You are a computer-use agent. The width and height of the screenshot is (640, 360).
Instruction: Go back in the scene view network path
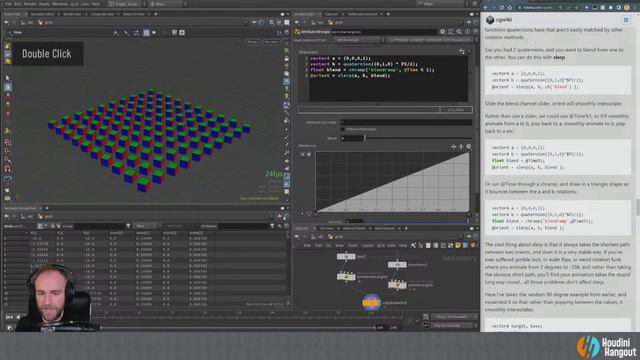point(7,22)
